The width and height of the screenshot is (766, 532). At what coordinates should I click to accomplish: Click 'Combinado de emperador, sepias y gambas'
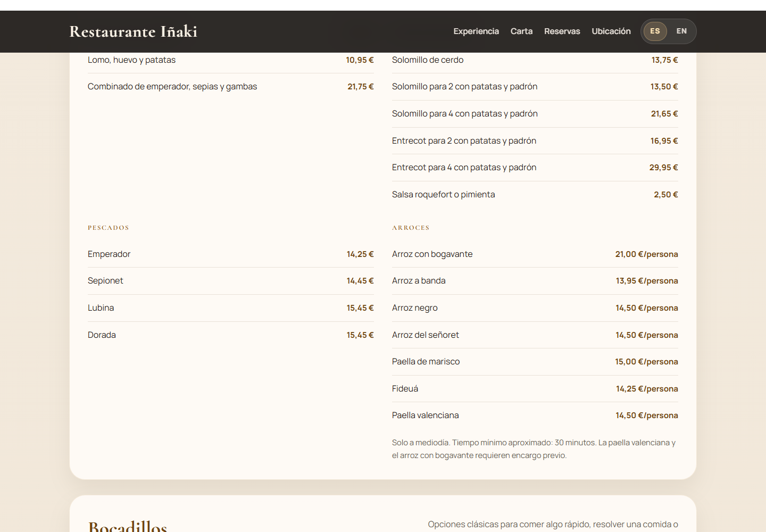[172, 87]
